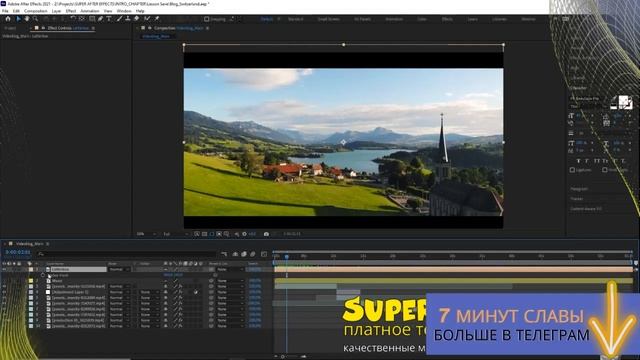Switch to the Project panel tab
640x360 pixels.
click(x=10, y=28)
